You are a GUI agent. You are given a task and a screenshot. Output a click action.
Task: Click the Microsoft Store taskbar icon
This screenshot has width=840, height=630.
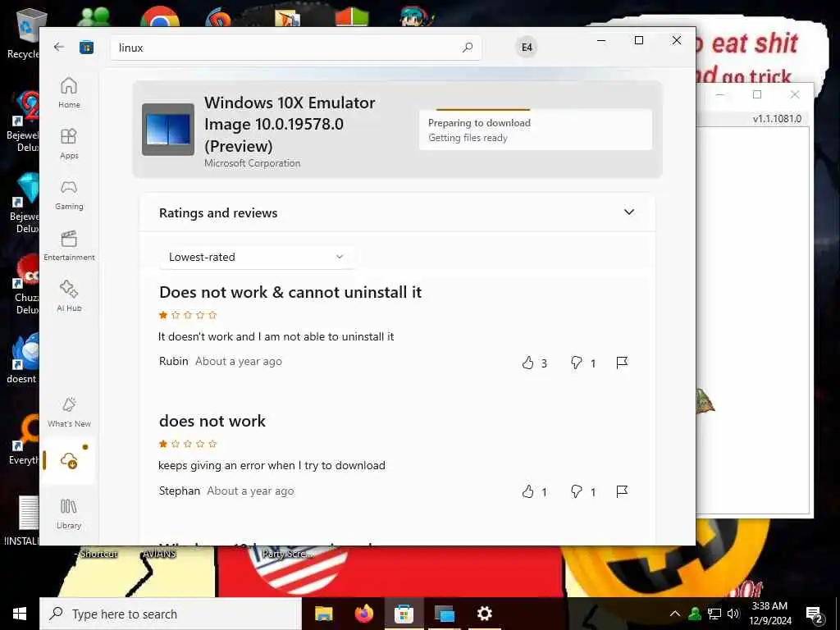[404, 614]
